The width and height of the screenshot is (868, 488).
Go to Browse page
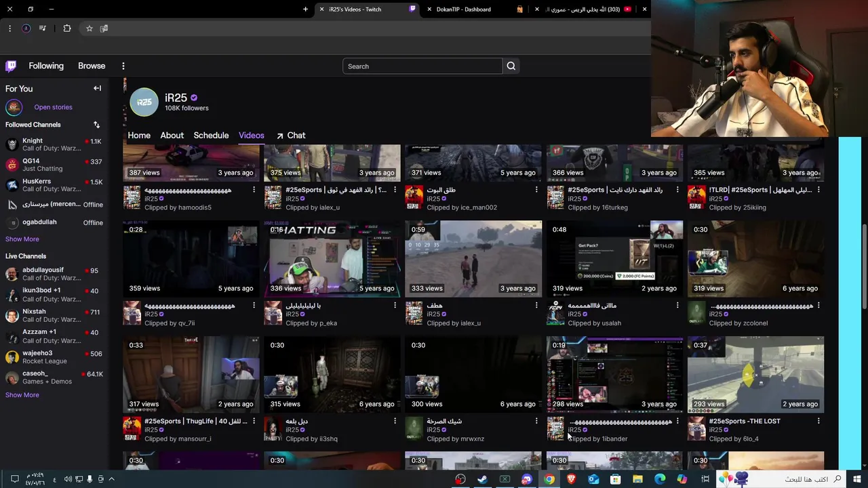[92, 66]
